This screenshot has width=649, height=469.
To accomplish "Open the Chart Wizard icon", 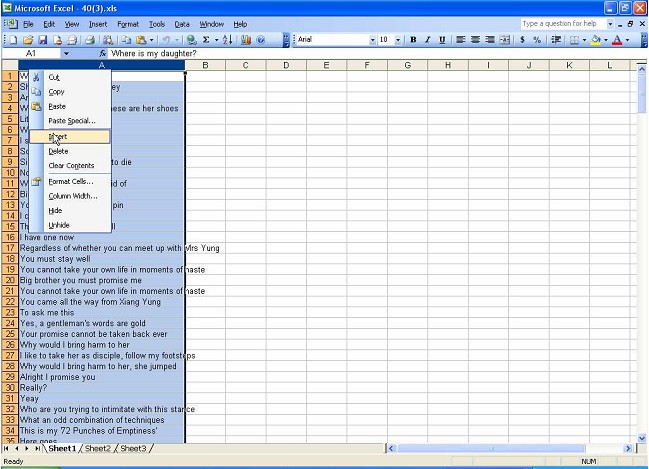I will (x=246, y=40).
